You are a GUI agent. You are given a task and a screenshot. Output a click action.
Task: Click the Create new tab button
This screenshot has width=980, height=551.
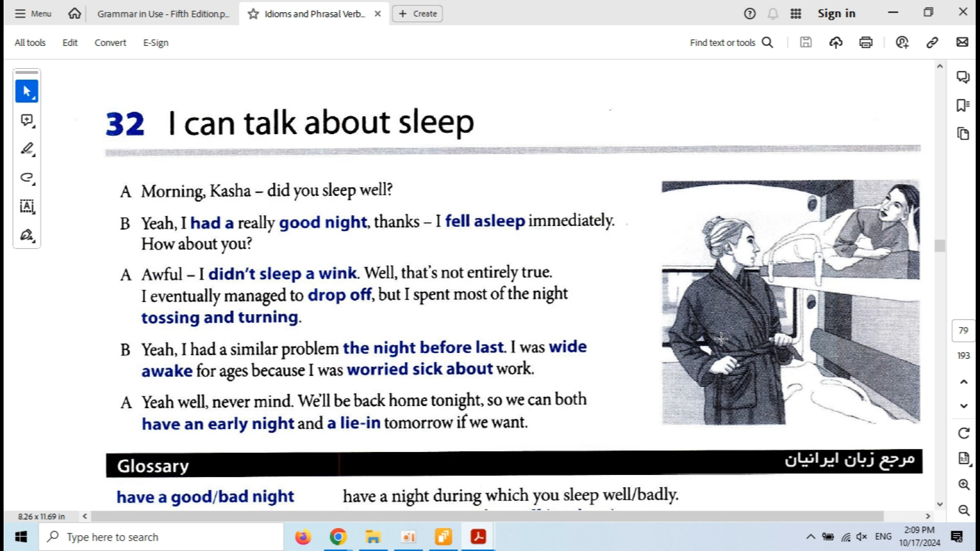(x=418, y=14)
